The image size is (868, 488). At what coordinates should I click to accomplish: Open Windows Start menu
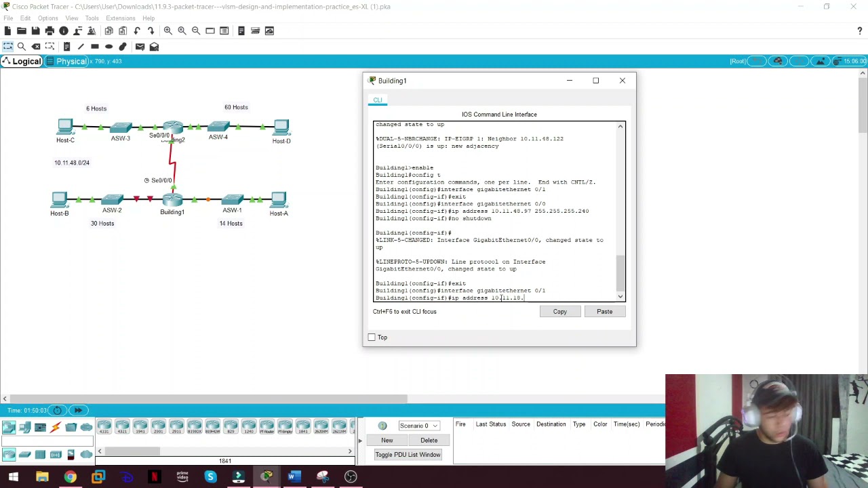(x=13, y=477)
